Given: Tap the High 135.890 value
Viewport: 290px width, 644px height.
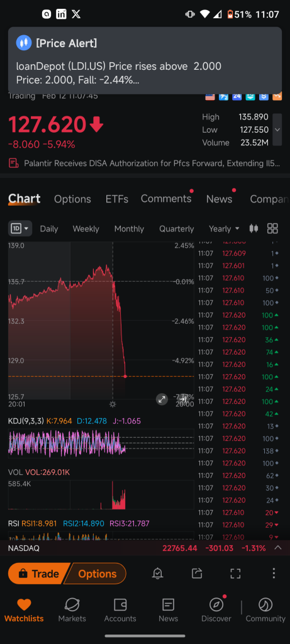Looking at the screenshot, I should [x=254, y=117].
